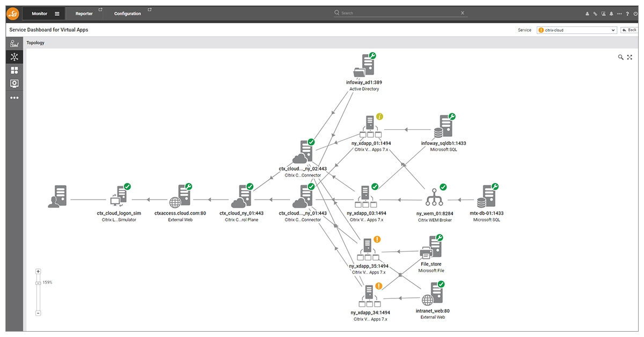The height and width of the screenshot is (337, 644).
Task: Open the widgets dashboard sidebar icon
Action: tap(14, 70)
